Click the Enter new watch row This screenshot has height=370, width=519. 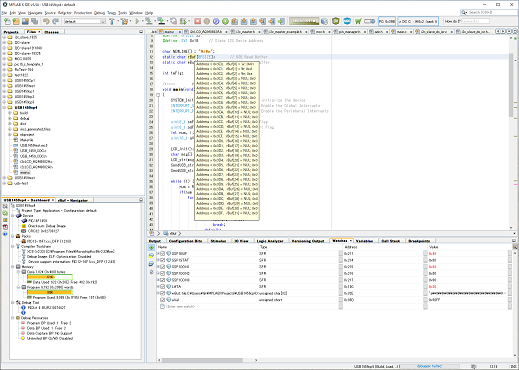click(180, 306)
